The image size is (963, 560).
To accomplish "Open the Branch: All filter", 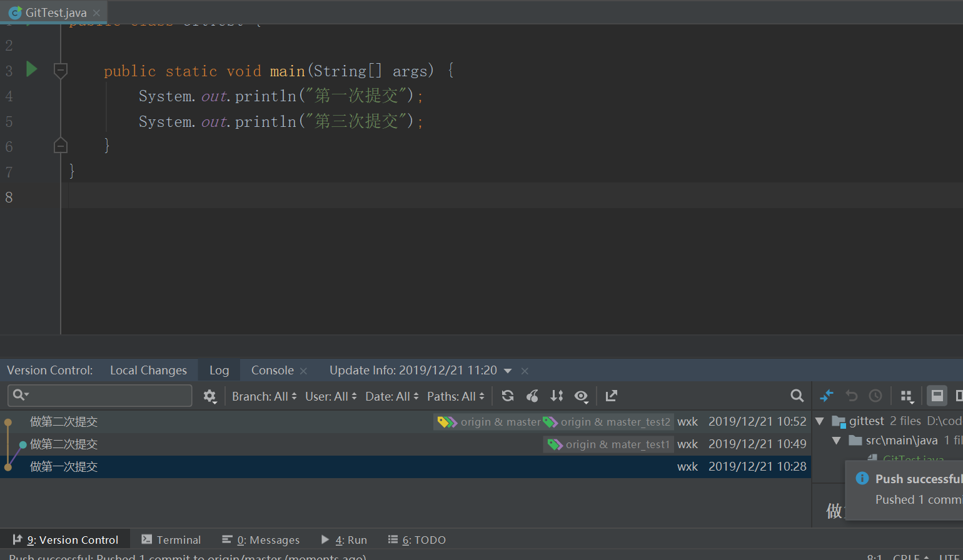I will point(264,396).
